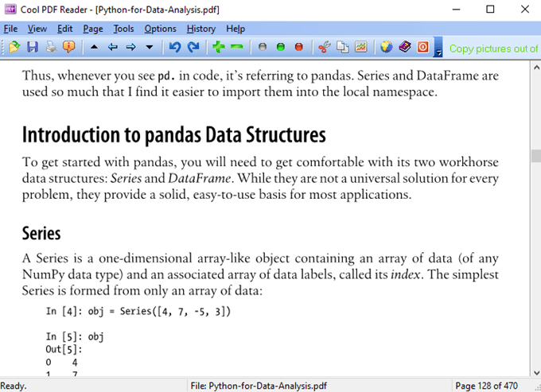Image resolution: width=541 pixels, height=392 pixels.
Task: Go to previous page left arrow
Action: (112, 47)
